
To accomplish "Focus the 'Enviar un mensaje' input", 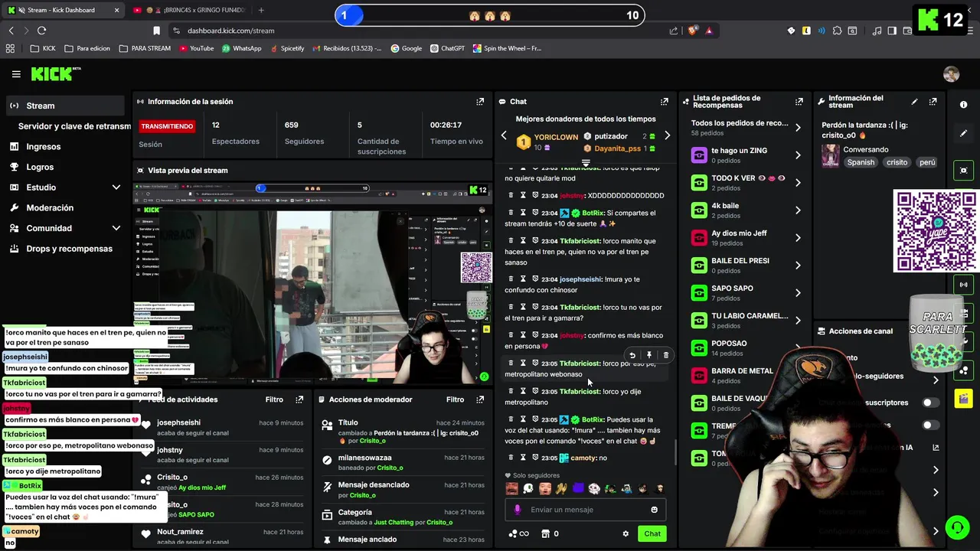I will point(586,510).
